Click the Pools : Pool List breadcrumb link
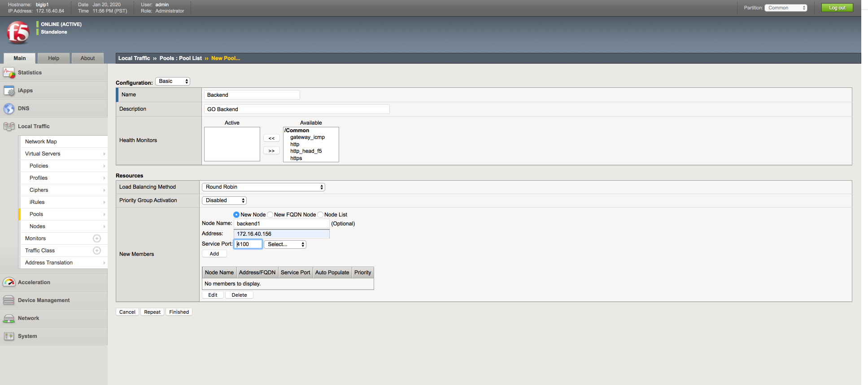The image size is (868, 385). (x=181, y=58)
